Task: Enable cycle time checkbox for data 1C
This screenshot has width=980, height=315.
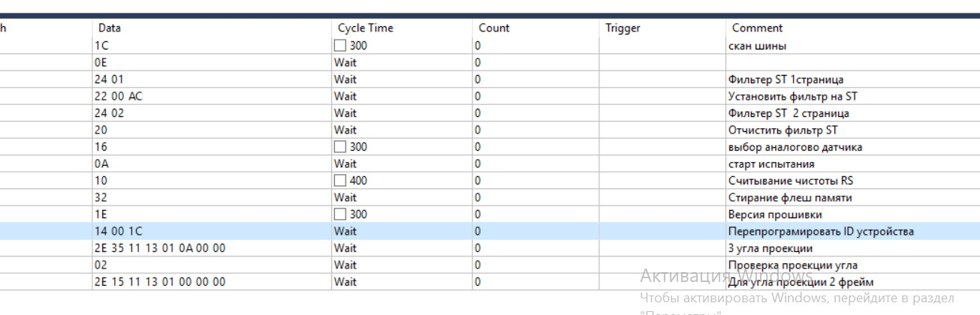Action: pyautogui.click(x=340, y=46)
